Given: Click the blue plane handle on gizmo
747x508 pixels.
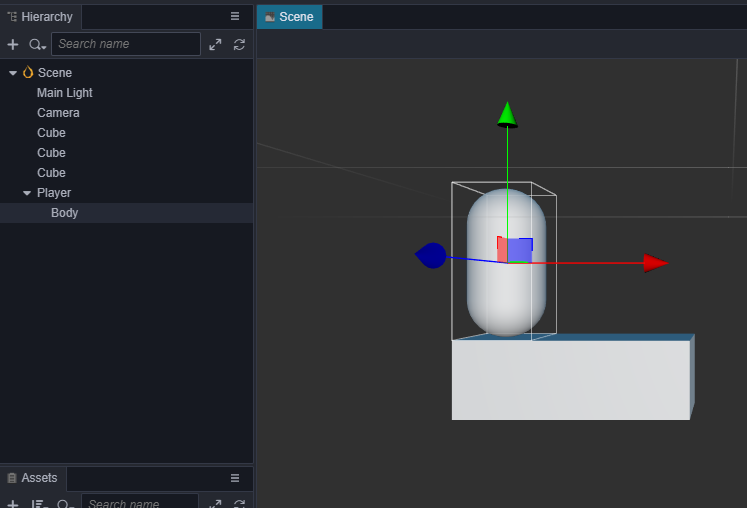Looking at the screenshot, I should [520, 250].
